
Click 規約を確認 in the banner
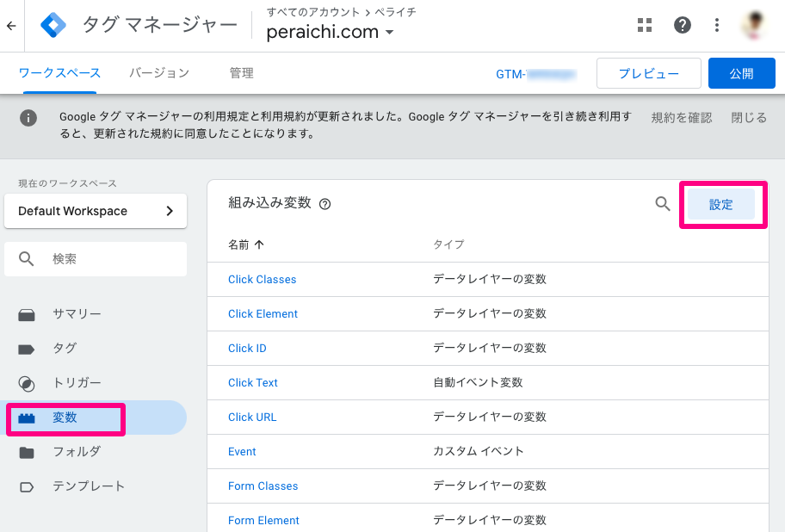pos(682,118)
